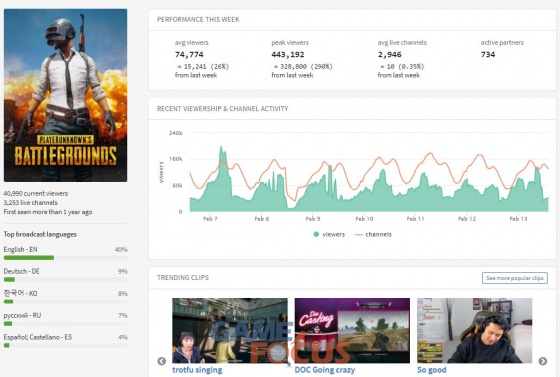This screenshot has height=377, width=560.
Task: Open the DOC Going crazy clip link
Action: point(325,370)
